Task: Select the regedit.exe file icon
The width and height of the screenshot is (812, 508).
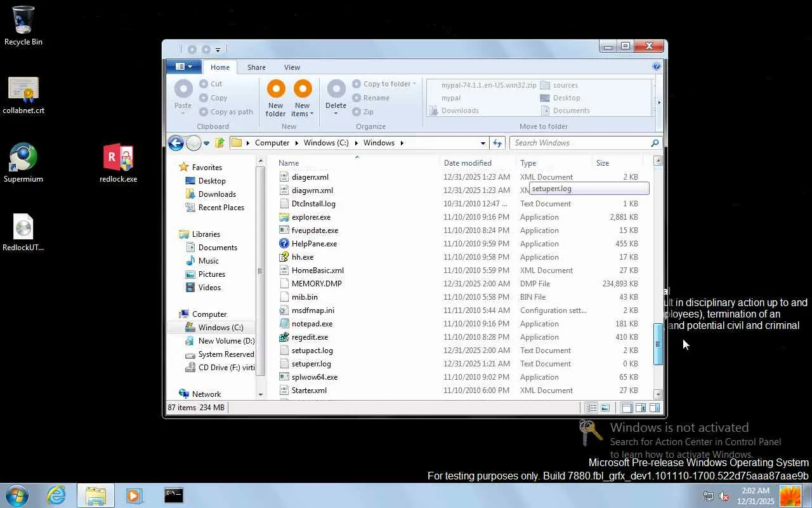Action: coord(284,337)
